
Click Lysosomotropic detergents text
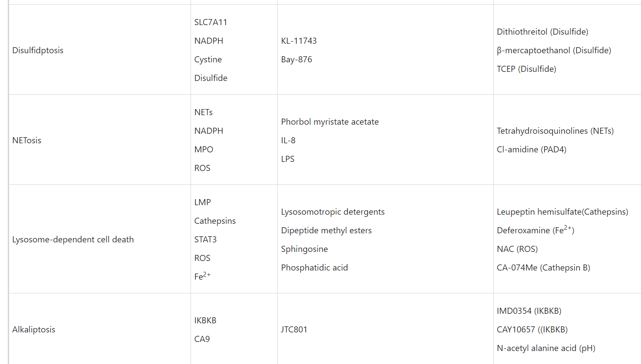pyautogui.click(x=333, y=212)
